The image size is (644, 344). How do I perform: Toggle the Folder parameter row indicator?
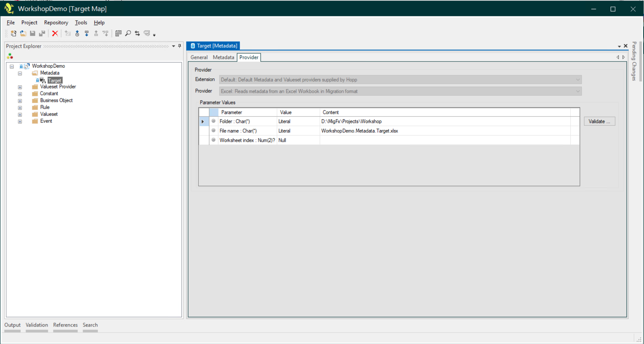pos(214,121)
